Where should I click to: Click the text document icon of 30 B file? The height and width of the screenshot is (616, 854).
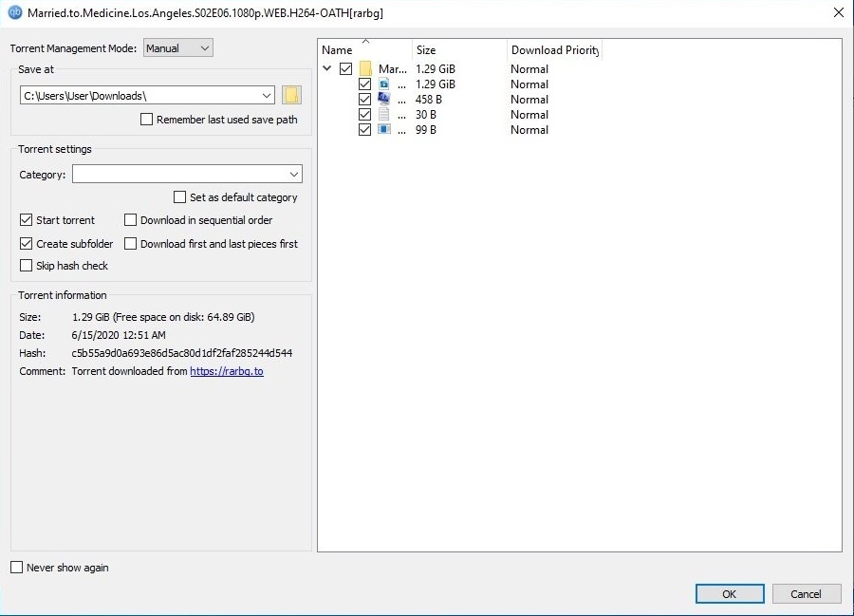[384, 115]
